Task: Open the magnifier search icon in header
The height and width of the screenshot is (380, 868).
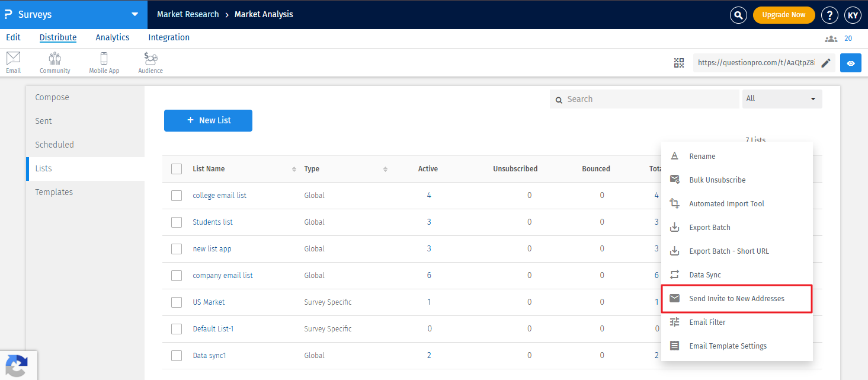Action: 738,15
